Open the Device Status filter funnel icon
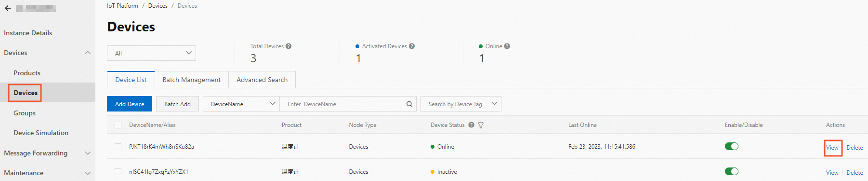The width and height of the screenshot is (868, 181). click(481, 125)
